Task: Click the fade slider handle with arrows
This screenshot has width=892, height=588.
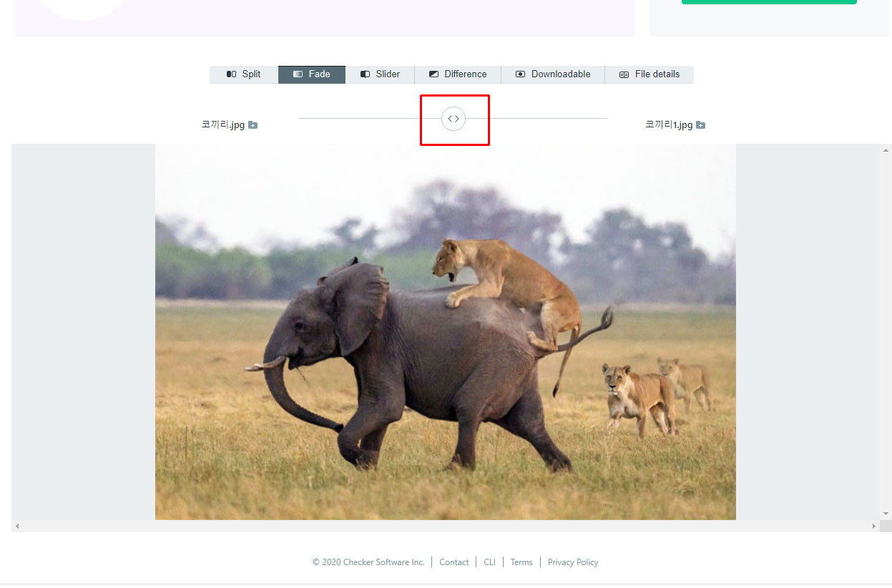Action: [x=454, y=119]
